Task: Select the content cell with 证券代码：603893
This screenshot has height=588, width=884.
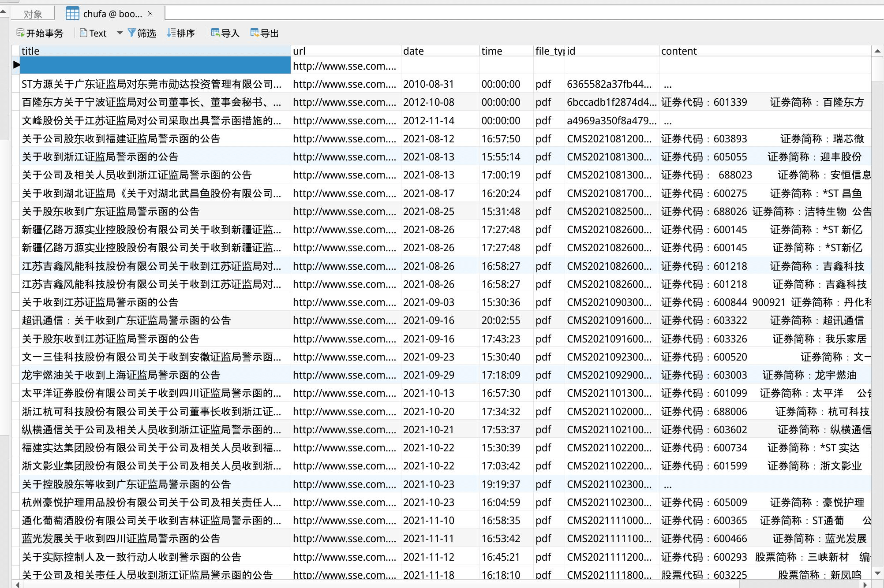Action: pos(765,138)
